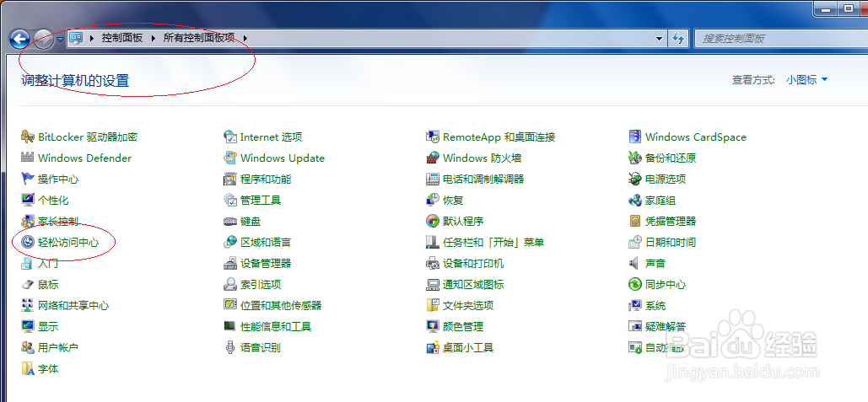Open 日期和时间 link
The image size is (868, 402).
click(671, 242)
